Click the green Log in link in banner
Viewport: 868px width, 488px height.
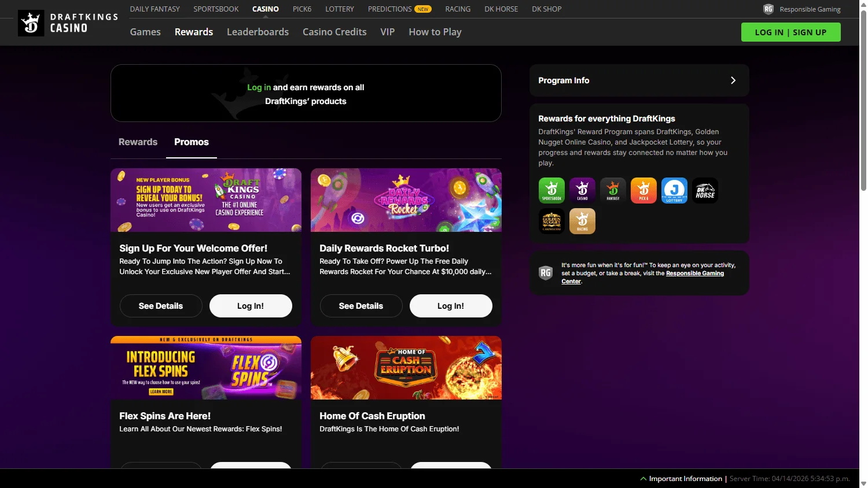pyautogui.click(x=259, y=87)
